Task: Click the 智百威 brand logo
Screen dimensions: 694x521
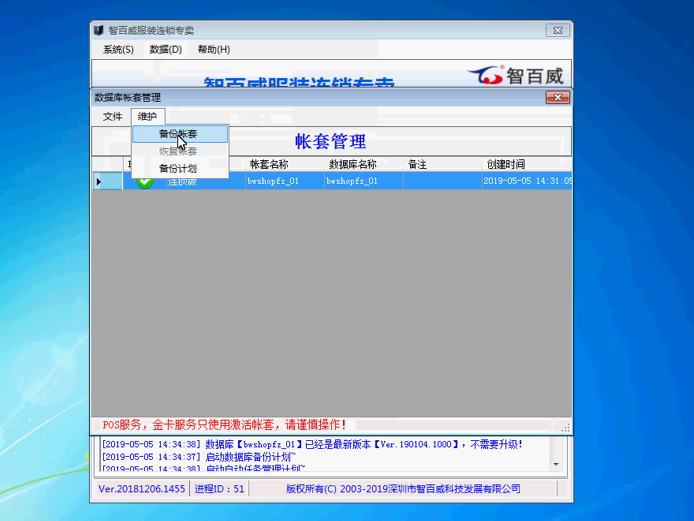Action: 518,75
